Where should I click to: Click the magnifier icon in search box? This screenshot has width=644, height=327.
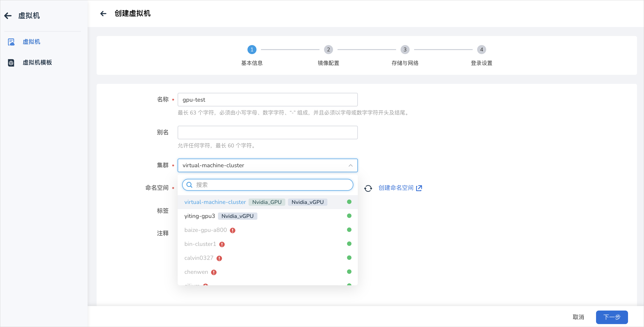click(x=190, y=185)
